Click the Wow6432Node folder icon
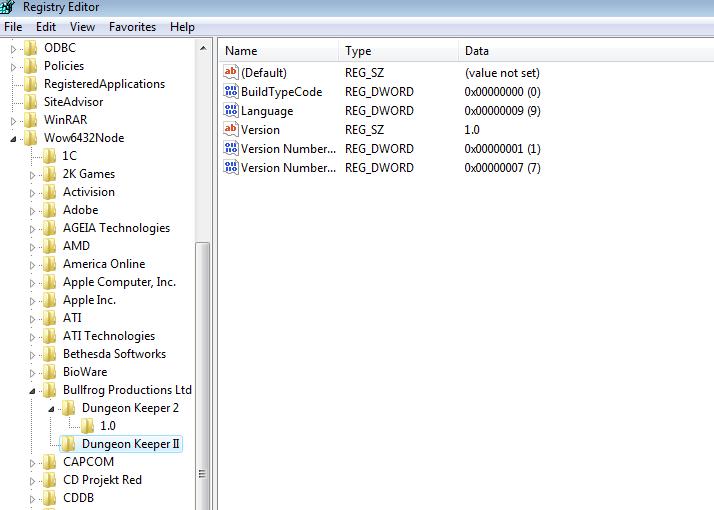714x510 pixels. (x=31, y=138)
